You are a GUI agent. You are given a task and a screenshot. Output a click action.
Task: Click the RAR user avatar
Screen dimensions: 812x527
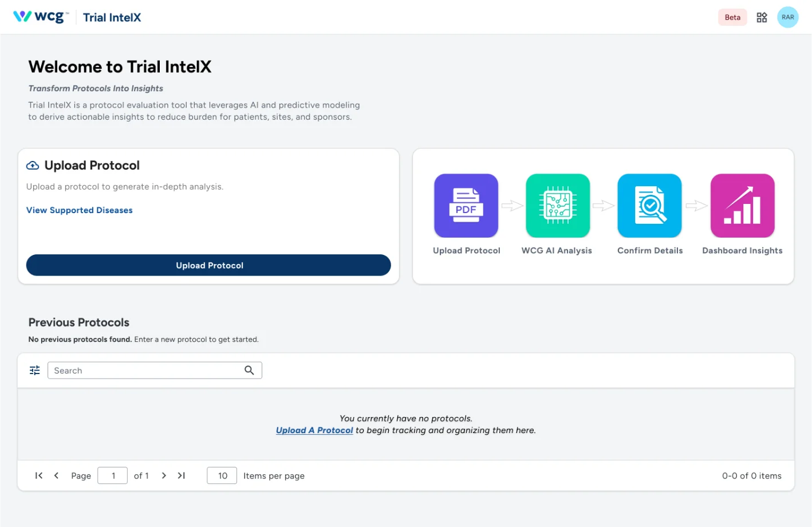(788, 17)
